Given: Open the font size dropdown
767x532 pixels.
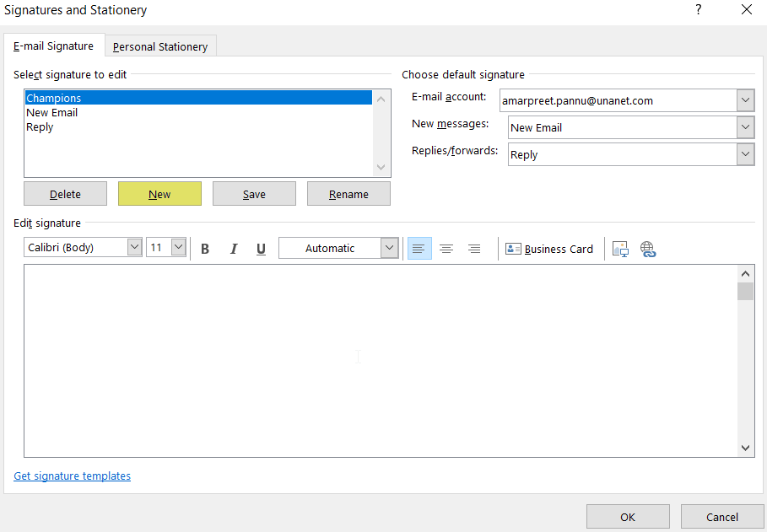Looking at the screenshot, I should [x=178, y=247].
